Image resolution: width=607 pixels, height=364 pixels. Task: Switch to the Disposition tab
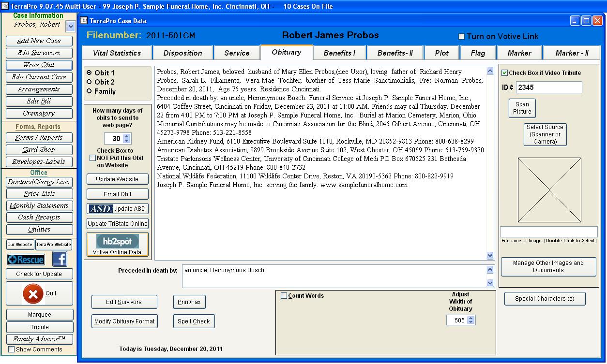point(182,53)
